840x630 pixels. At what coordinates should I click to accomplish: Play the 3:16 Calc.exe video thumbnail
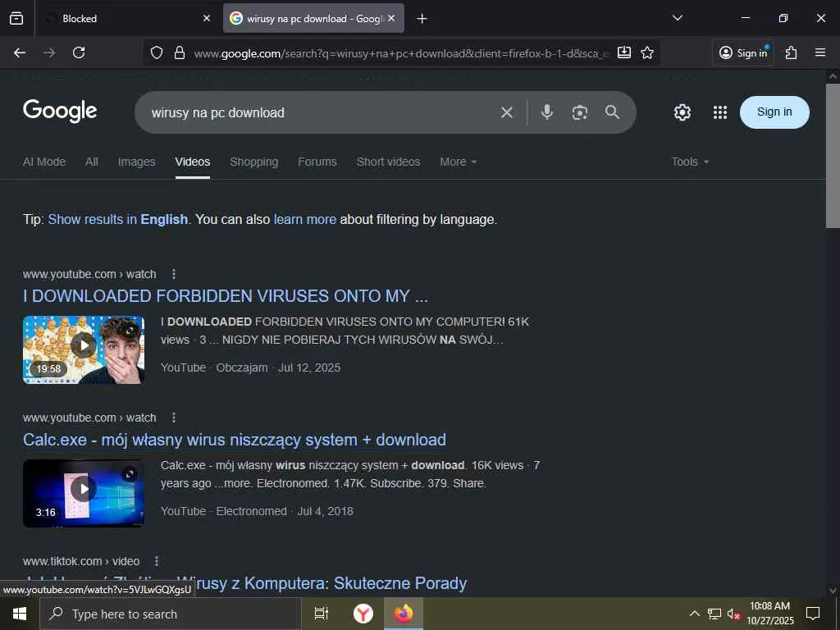84,493
